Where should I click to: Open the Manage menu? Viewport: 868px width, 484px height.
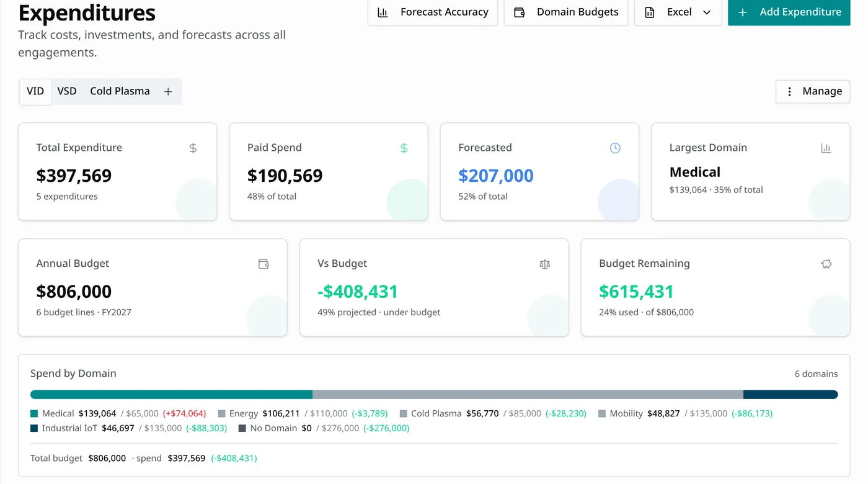[813, 91]
